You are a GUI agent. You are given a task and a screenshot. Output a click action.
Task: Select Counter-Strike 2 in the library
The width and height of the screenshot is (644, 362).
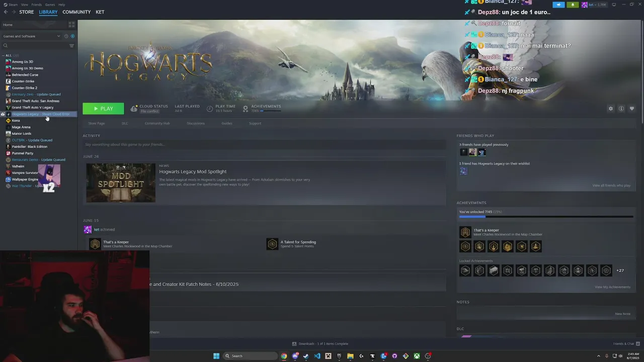point(24,88)
